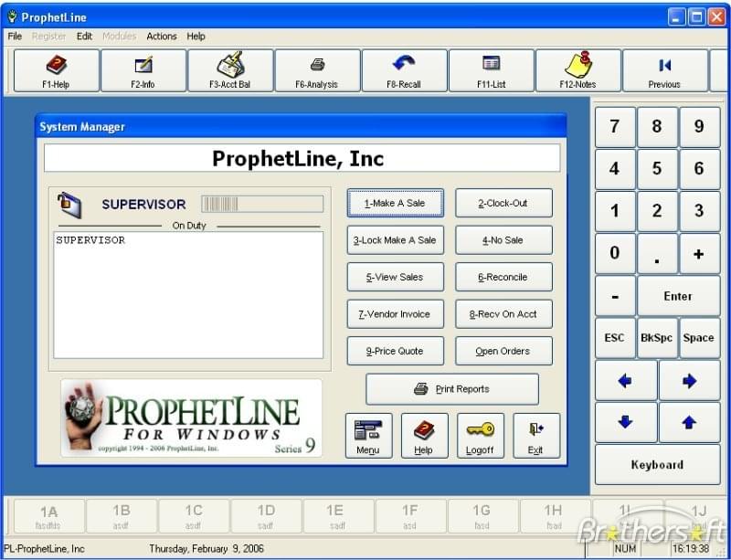Clock out with the 2-Clock-Out button
The height and width of the screenshot is (560, 731).
(x=503, y=203)
